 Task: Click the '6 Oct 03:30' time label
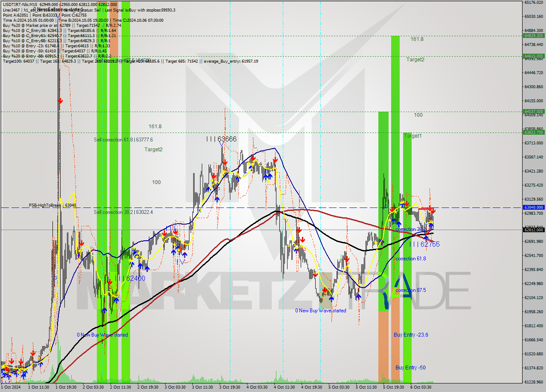pos(421,387)
